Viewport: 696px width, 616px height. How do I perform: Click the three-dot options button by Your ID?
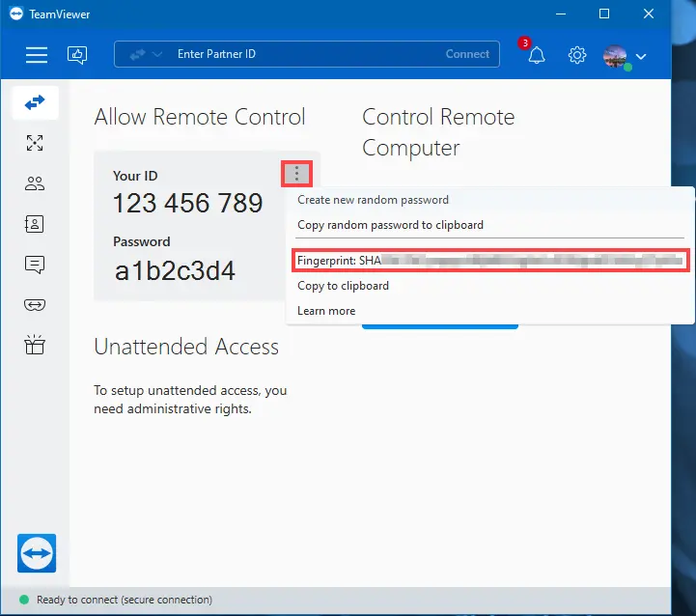click(297, 173)
